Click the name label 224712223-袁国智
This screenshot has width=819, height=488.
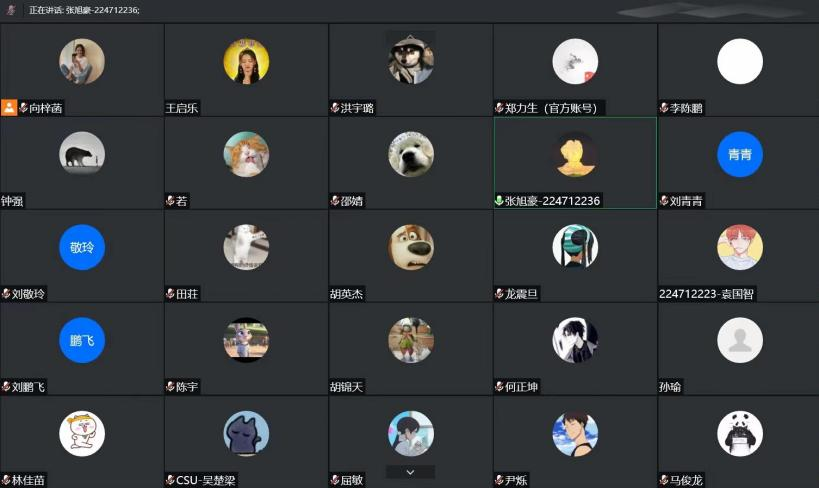(706, 294)
